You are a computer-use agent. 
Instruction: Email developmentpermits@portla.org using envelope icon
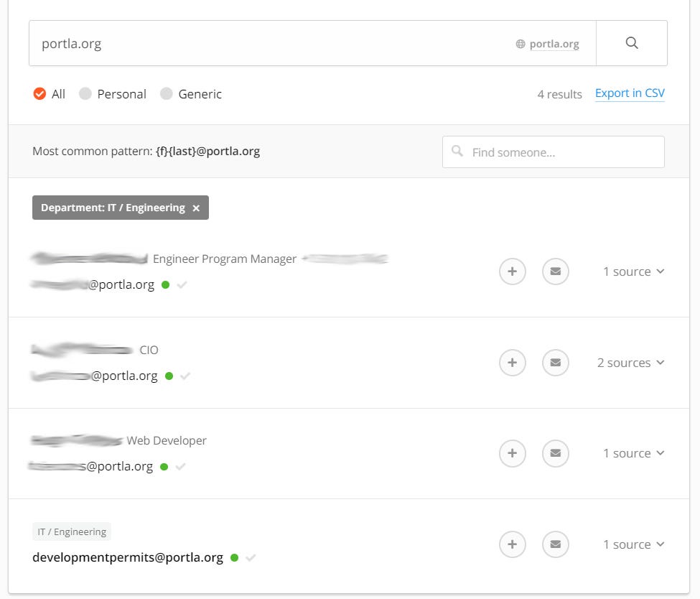click(x=556, y=544)
